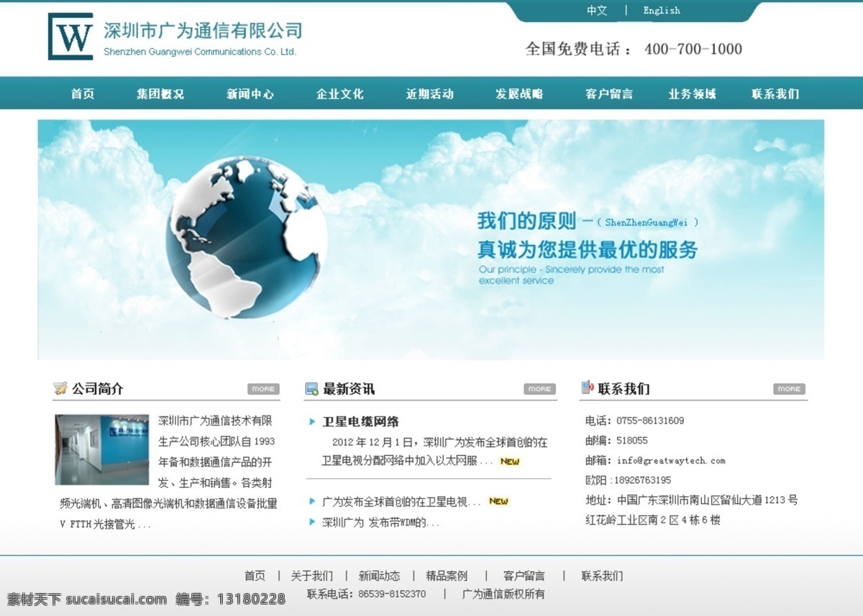Viewport: 863px width, 616px height.
Task: Open 首页 in main navigation bar
Action: point(83,93)
